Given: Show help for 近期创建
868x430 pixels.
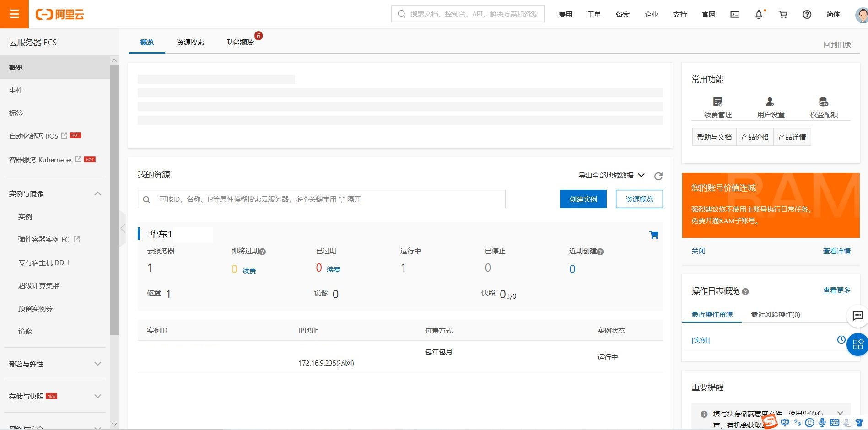Looking at the screenshot, I should 600,252.
